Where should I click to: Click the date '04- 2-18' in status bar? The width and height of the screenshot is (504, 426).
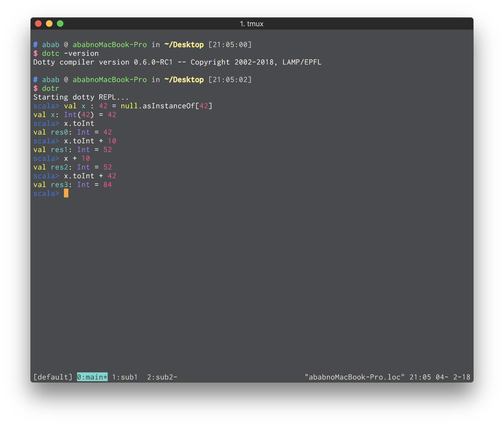(x=453, y=377)
